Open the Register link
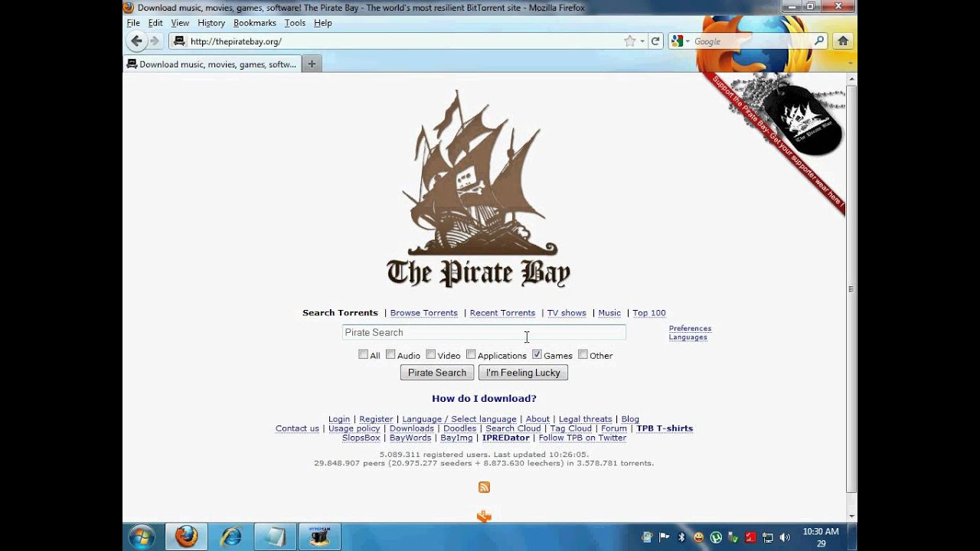The height and width of the screenshot is (551, 980). click(x=376, y=419)
